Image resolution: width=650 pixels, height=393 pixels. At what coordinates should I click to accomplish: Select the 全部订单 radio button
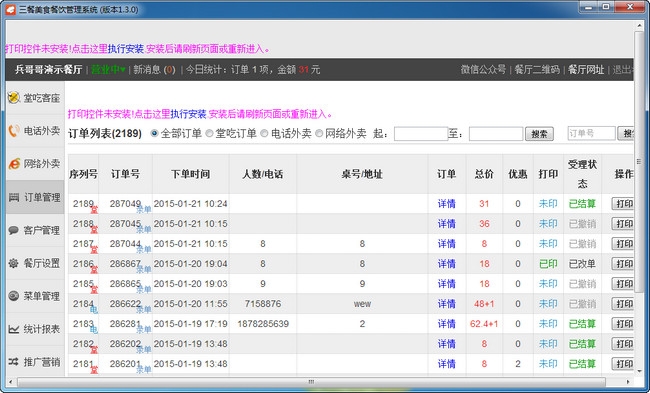[155, 133]
